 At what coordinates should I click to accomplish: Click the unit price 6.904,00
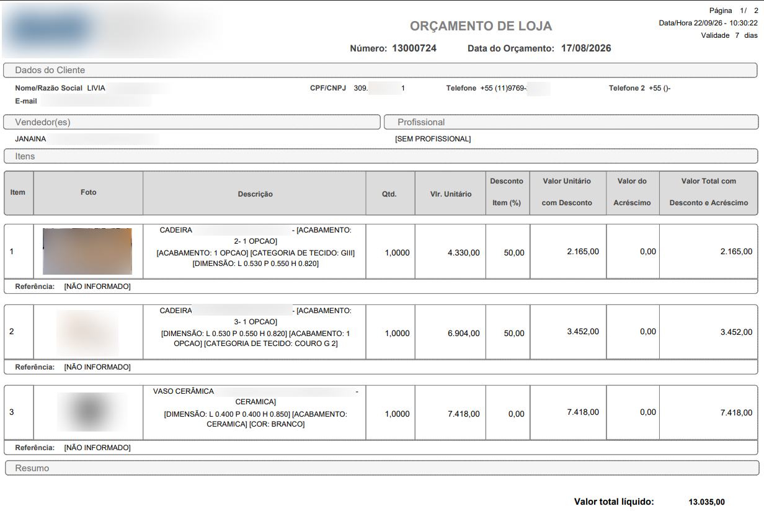pyautogui.click(x=463, y=334)
